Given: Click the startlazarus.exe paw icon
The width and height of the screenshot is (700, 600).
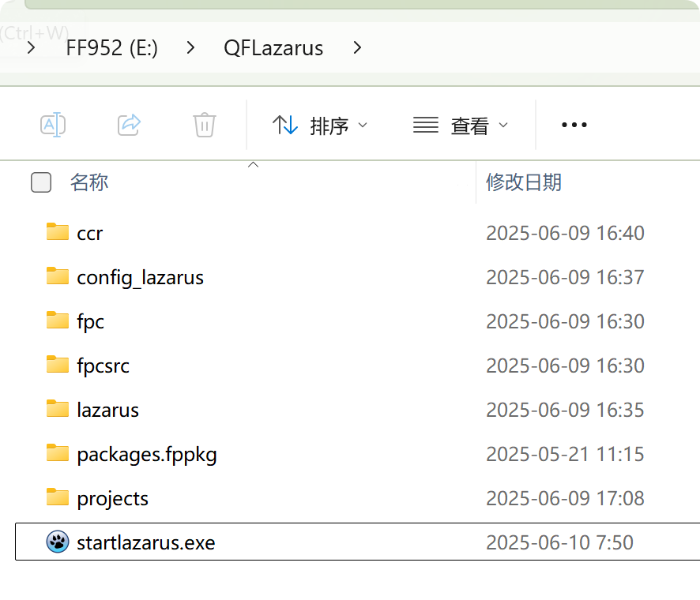Looking at the screenshot, I should click(x=57, y=542).
